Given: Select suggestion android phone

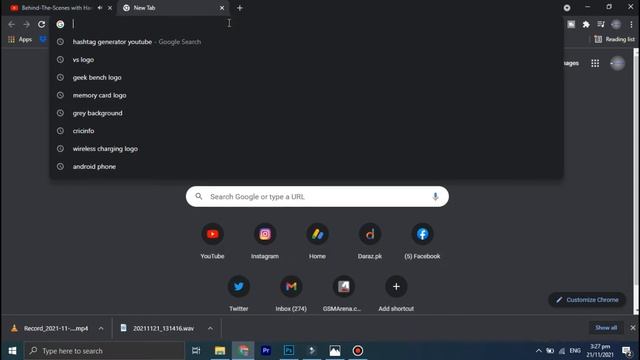Looking at the screenshot, I should (x=307, y=167).
